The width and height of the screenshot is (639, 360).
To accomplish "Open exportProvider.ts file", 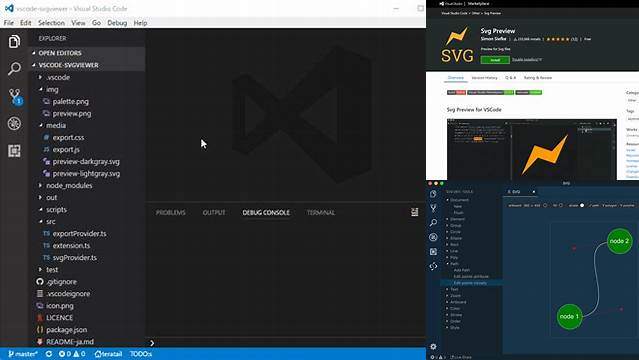I will (x=79, y=234).
